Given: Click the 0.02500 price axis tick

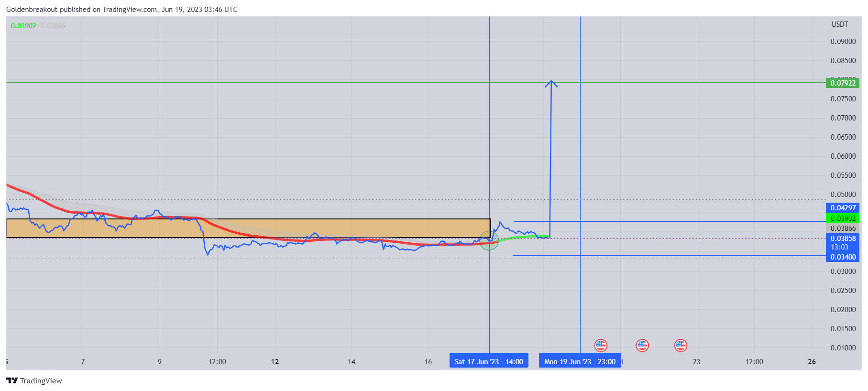Looking at the screenshot, I should point(843,291).
